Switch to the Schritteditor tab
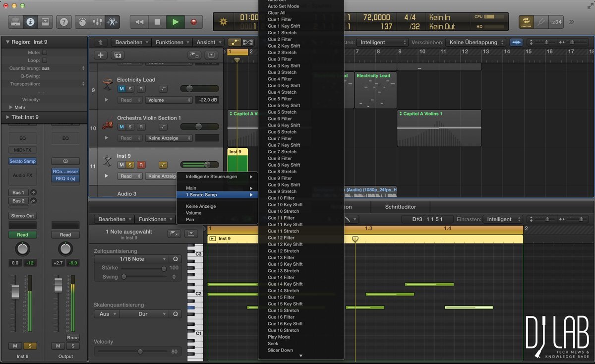 point(400,207)
